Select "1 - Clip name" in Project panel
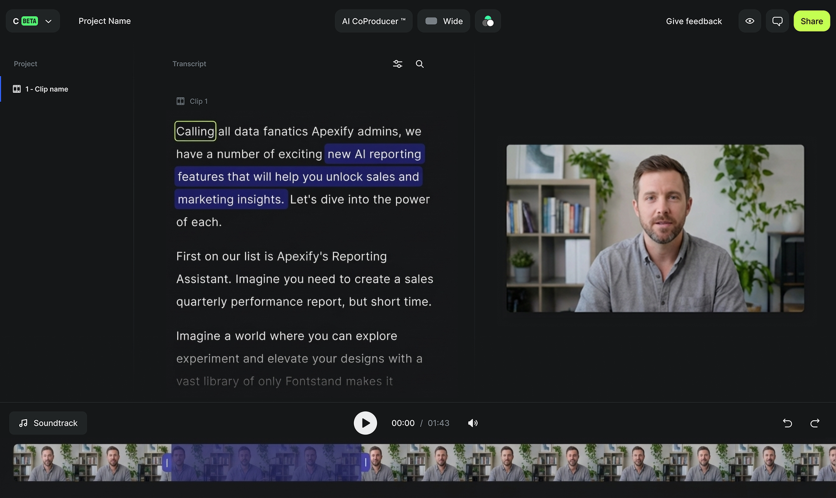Image resolution: width=836 pixels, height=498 pixels. coord(47,89)
